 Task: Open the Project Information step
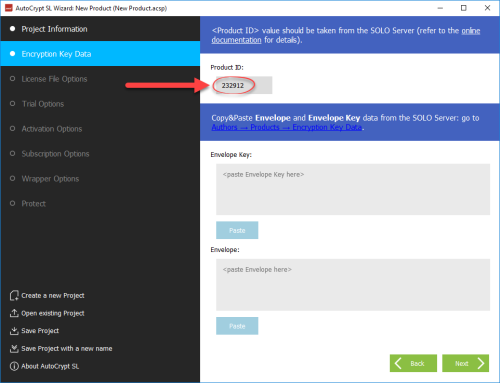(x=100, y=29)
